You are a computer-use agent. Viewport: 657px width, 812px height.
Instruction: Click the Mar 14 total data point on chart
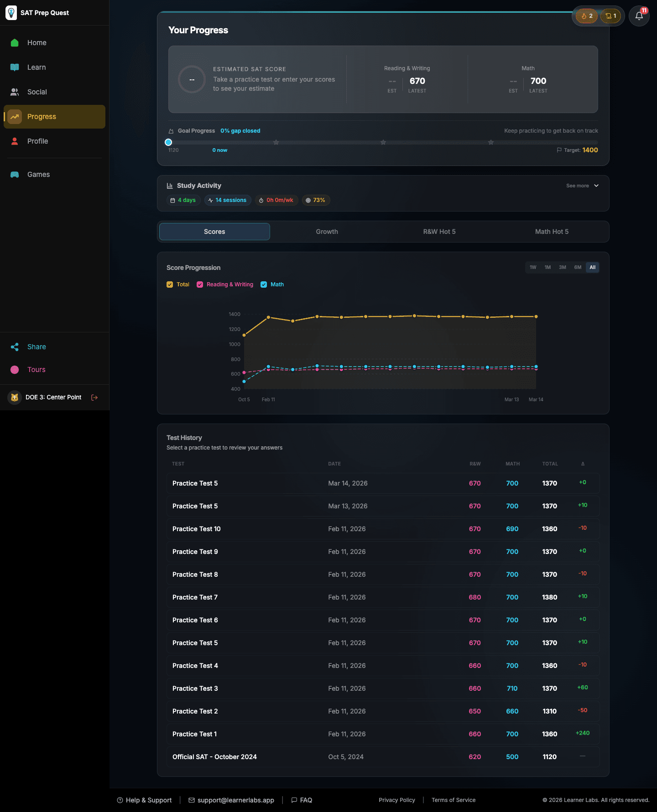pos(536,316)
